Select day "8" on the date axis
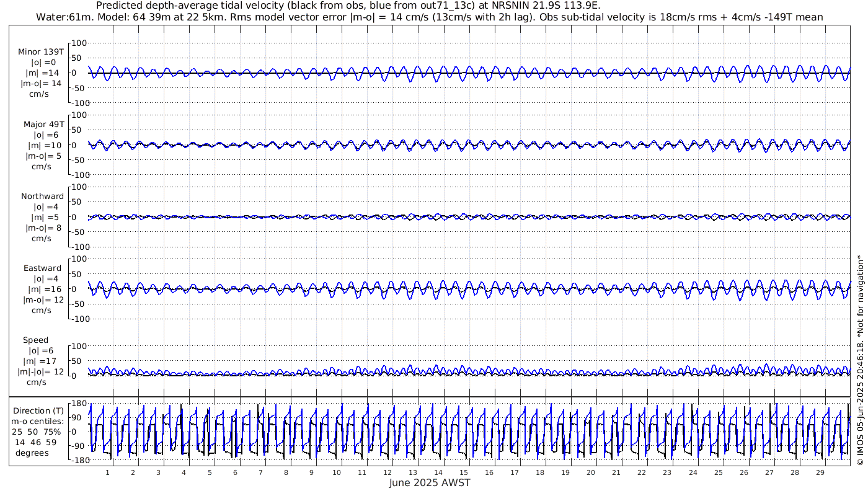Viewport: 868px width, 496px height. 286,472
